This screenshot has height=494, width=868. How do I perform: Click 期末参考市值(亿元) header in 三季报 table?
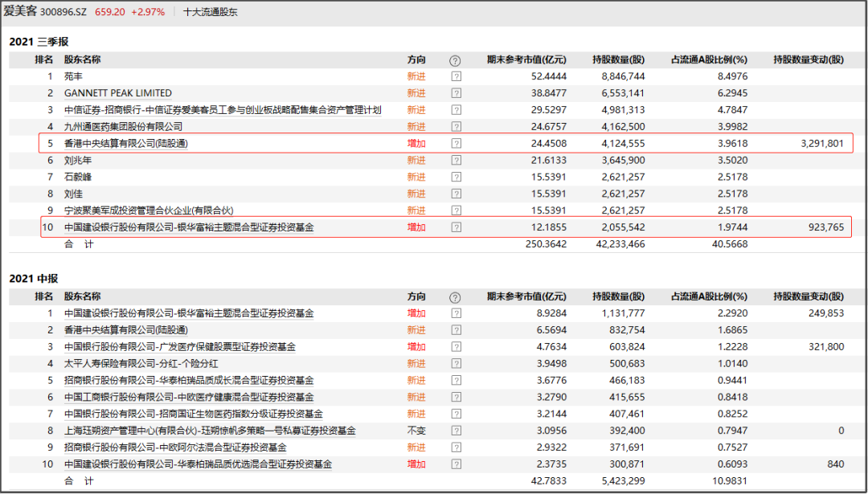click(x=526, y=59)
